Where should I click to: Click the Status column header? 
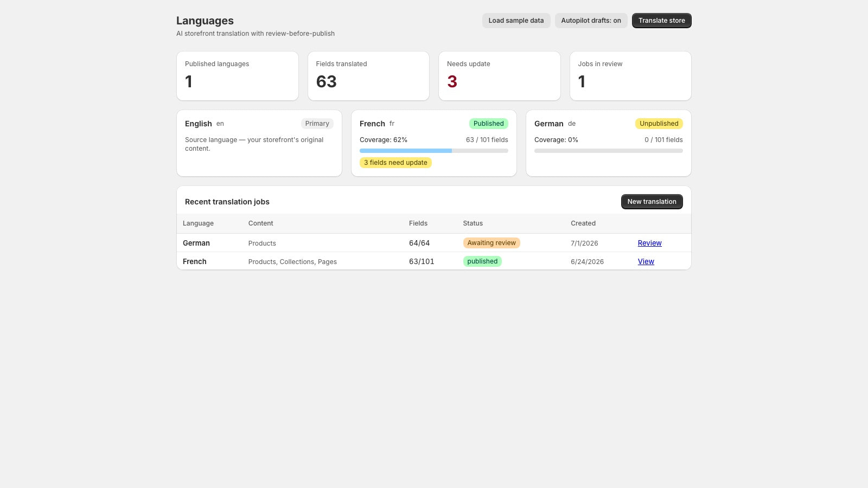click(473, 223)
